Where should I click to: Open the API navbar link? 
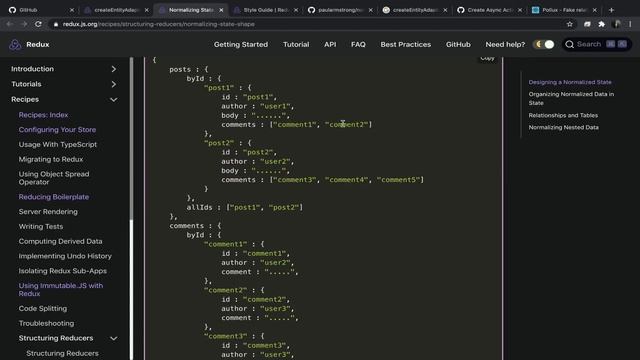point(330,44)
